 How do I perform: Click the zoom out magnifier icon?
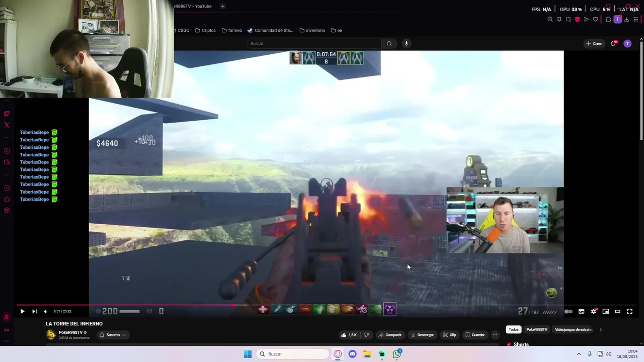[x=550, y=19]
